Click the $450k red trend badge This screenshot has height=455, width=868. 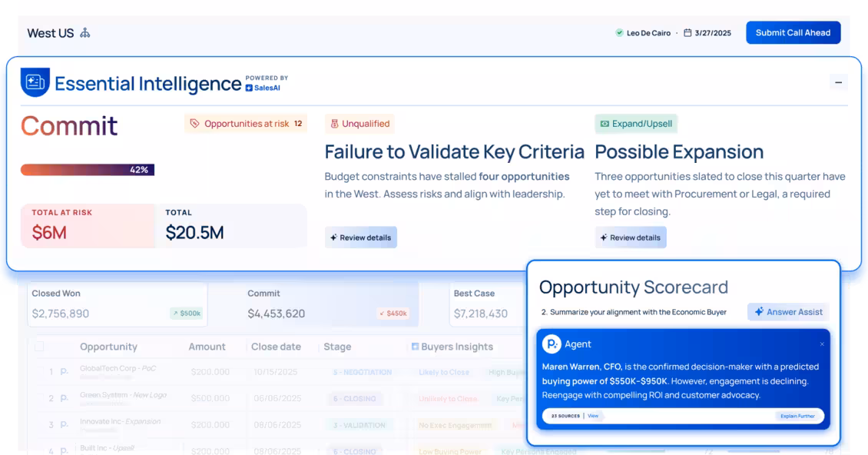pos(393,313)
